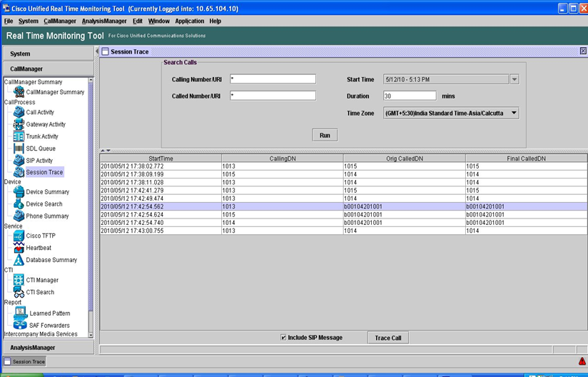This screenshot has width=588, height=377.
Task: Open the CallManager menu
Action: 60,21
